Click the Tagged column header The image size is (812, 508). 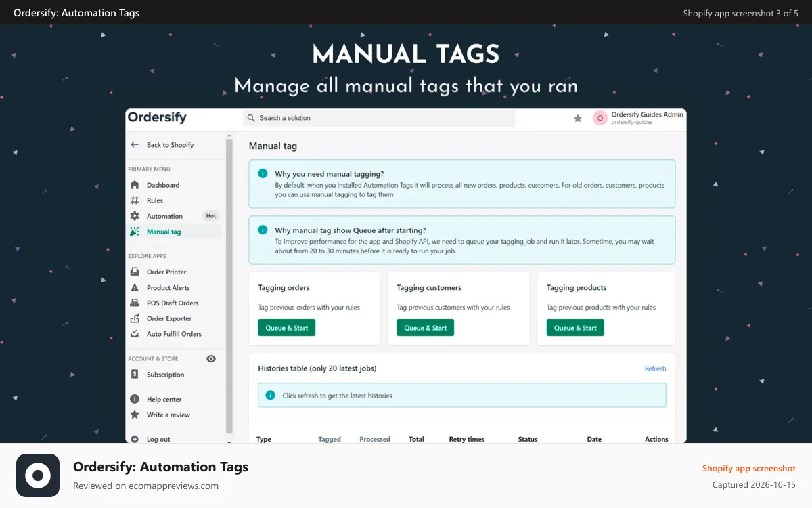click(x=330, y=439)
